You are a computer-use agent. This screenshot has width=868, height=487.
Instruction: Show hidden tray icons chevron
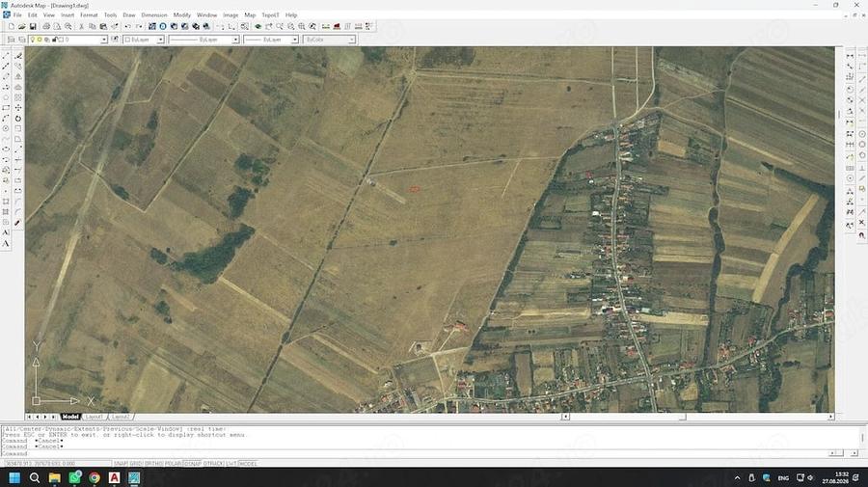[x=737, y=477]
